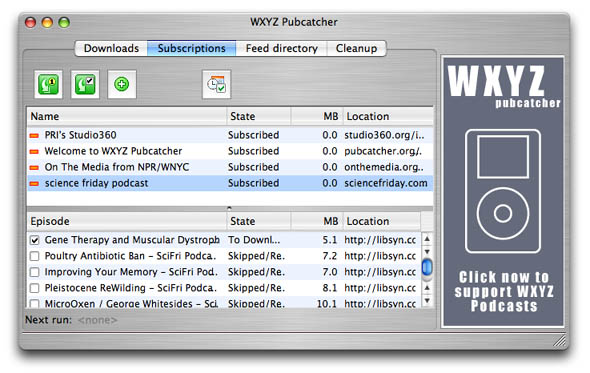Image resolution: width=590 pixels, height=373 pixels.
Task: Click the check selected feed icon with number 1
Action: point(48,84)
